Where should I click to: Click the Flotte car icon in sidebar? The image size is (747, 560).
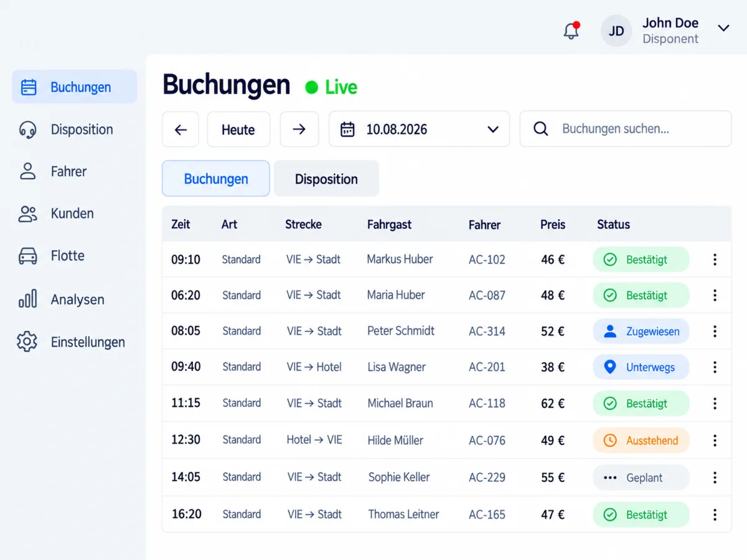pyautogui.click(x=27, y=256)
